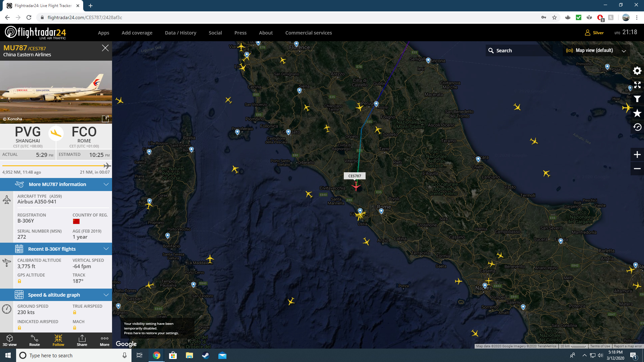The height and width of the screenshot is (362, 644).
Task: Open the Map view (default) dropdown
Action: 596,51
